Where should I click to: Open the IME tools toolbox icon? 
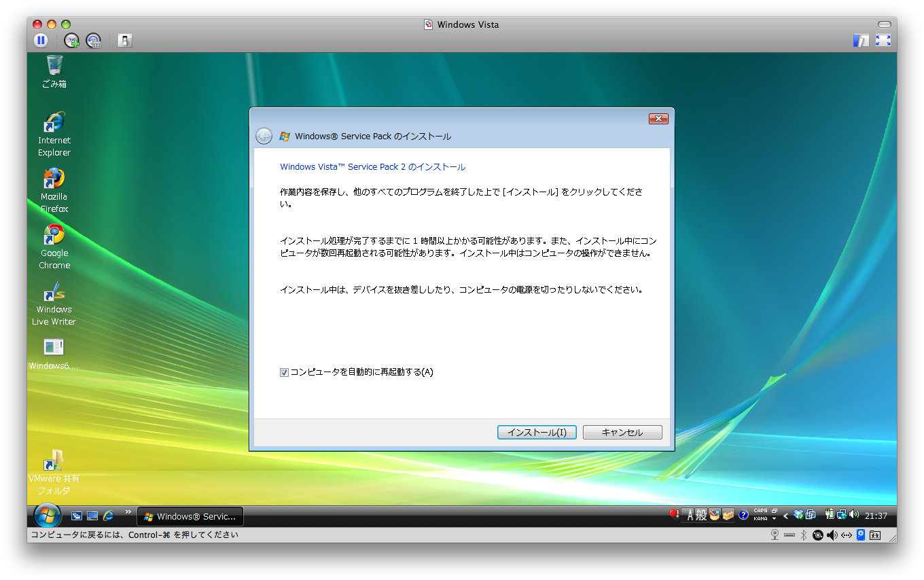728,515
